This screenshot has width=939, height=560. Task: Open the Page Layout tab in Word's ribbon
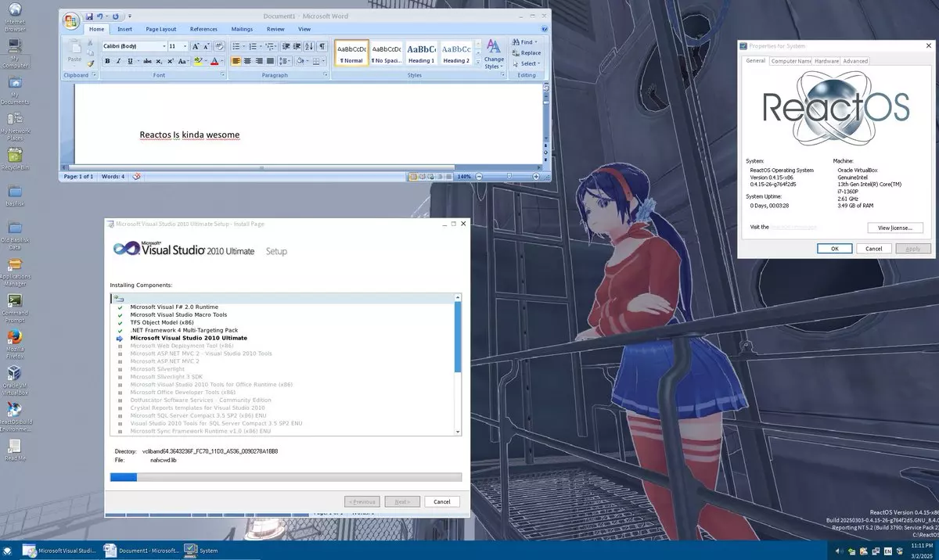161,29
